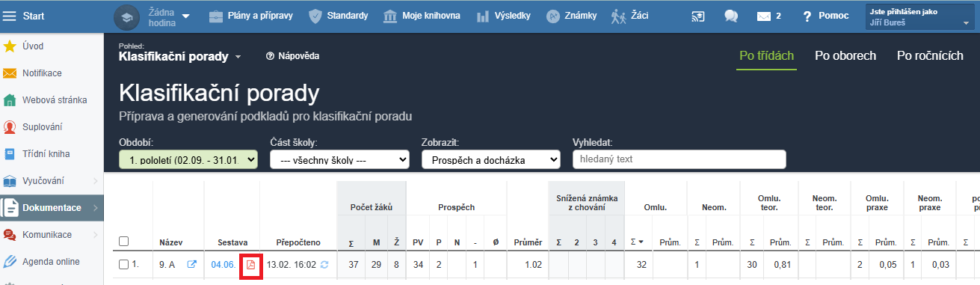
Task: Open the chat bubbles icon in top bar
Action: click(731, 16)
